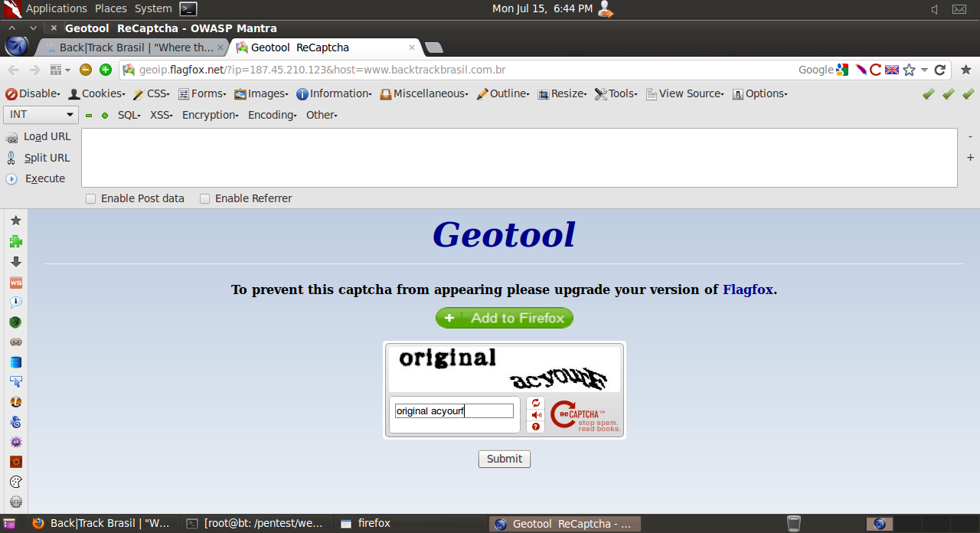980x533 pixels.
Task: Click the dark red square sidebar icon
Action: (x=15, y=462)
